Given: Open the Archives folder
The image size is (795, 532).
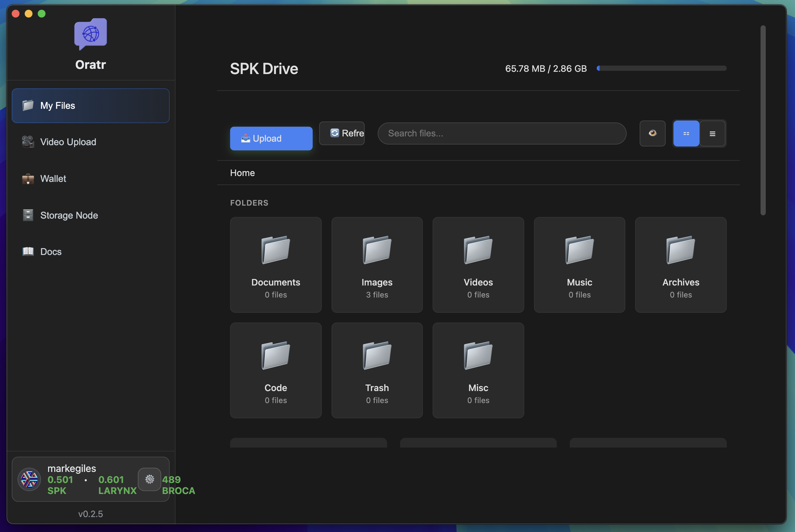Looking at the screenshot, I should [681, 265].
